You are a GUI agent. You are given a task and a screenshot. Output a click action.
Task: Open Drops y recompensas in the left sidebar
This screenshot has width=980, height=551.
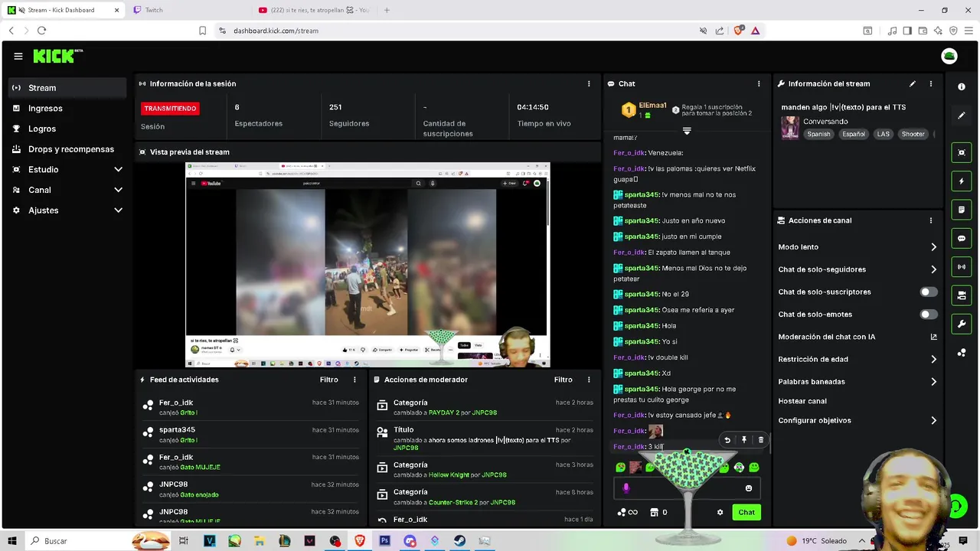click(x=67, y=149)
